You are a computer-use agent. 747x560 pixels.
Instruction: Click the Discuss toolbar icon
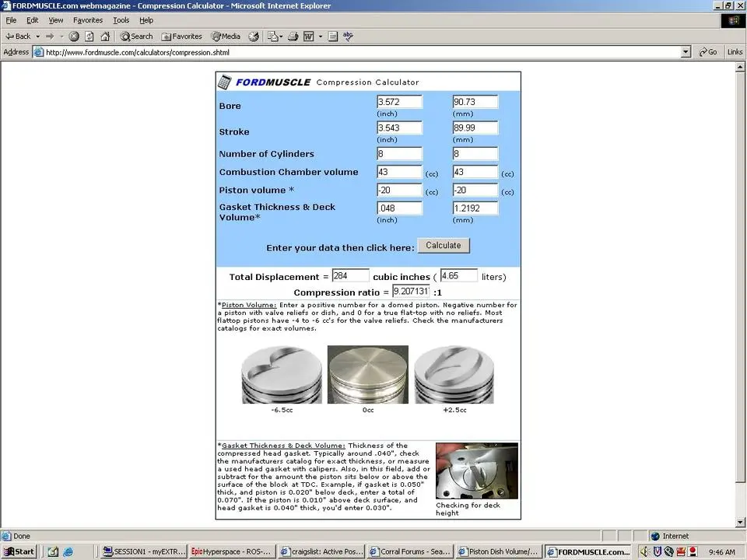333,37
